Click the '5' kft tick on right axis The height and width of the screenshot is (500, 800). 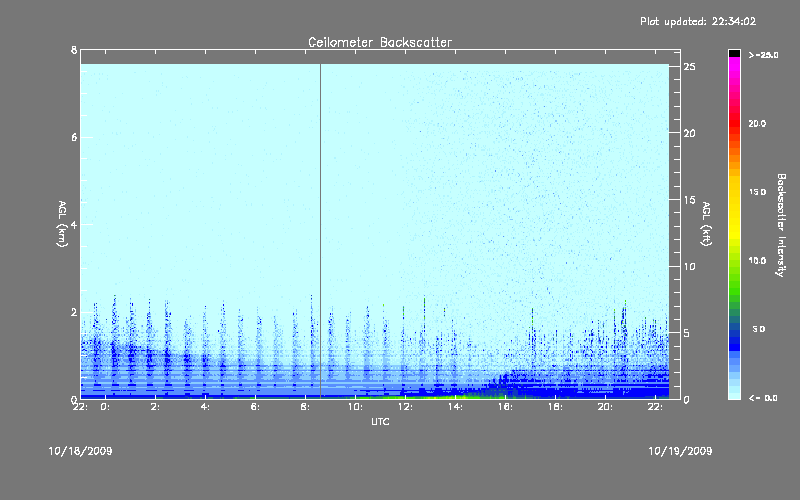click(x=687, y=333)
